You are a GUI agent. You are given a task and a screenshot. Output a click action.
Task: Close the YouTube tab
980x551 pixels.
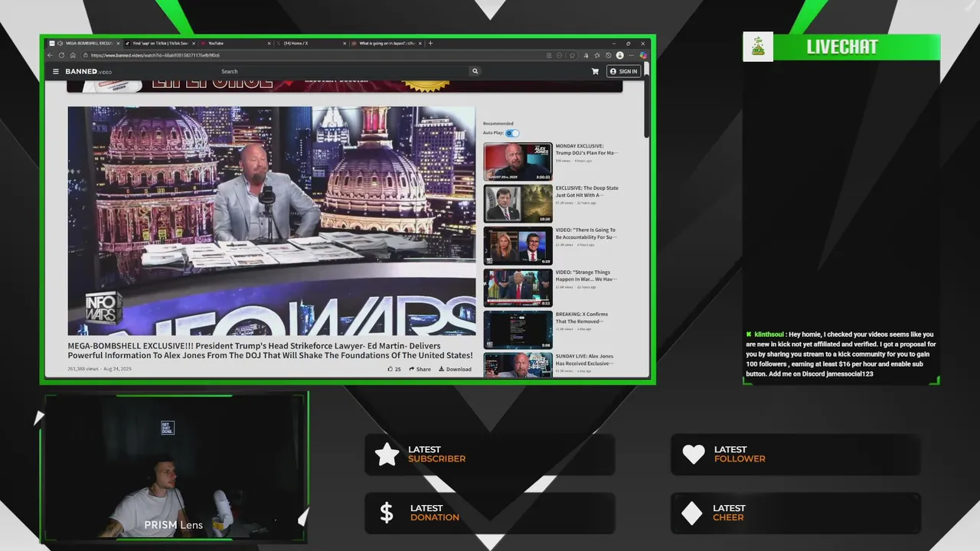269,44
